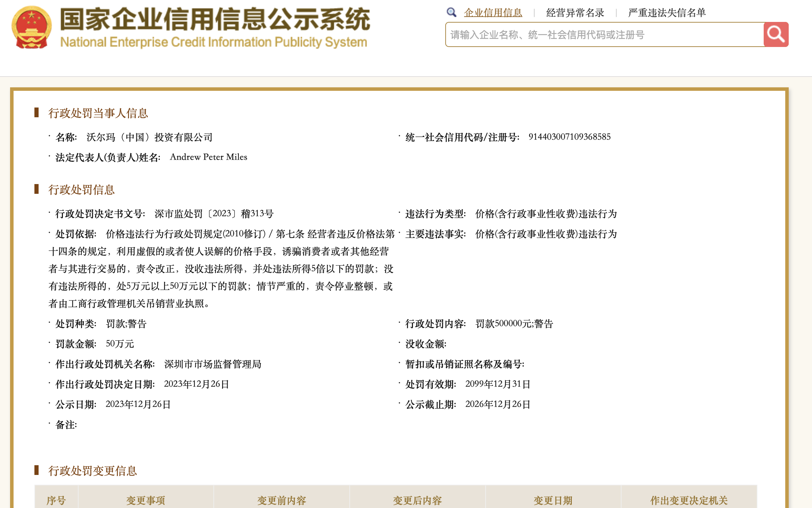Image resolution: width=812 pixels, height=508 pixels.
Task: Click decision number 深市监处罚〔2023〕稽313号
Action: [214, 214]
